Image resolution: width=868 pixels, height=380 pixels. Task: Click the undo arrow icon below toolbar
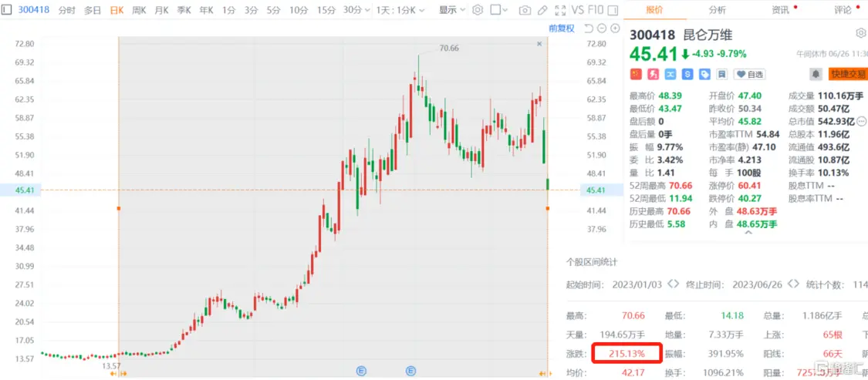click(587, 28)
